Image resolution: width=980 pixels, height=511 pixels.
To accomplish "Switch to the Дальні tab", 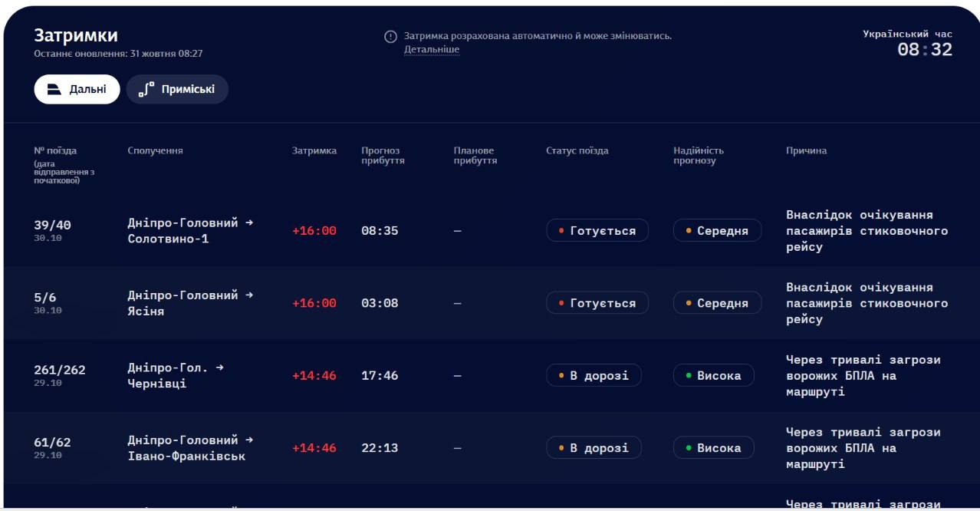I will pos(77,89).
